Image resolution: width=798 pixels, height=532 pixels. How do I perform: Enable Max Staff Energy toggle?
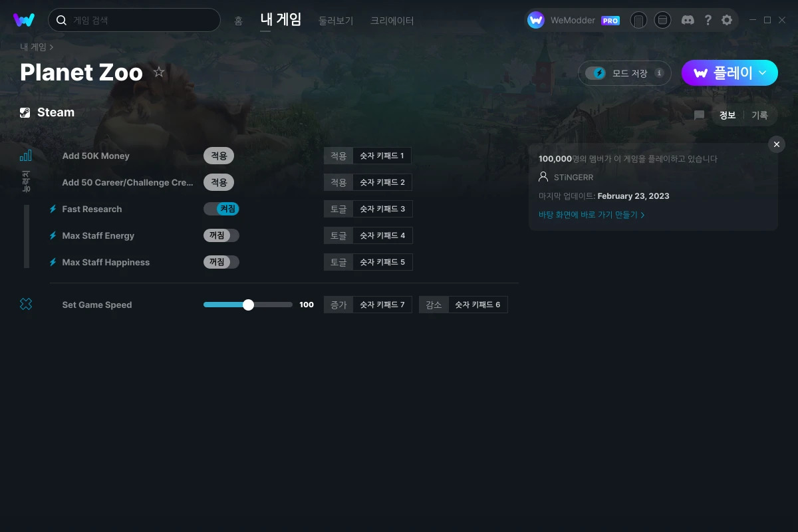point(221,235)
